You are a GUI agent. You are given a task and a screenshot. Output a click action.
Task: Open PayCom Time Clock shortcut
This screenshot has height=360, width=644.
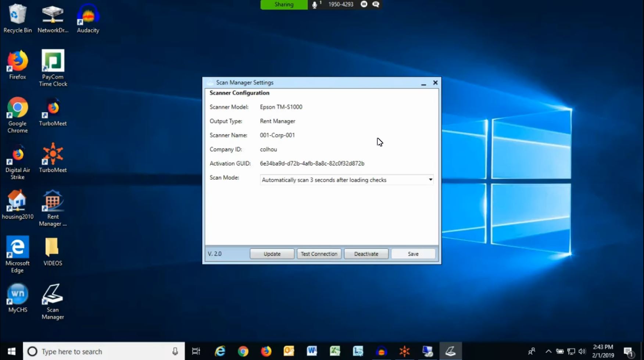[53, 68]
